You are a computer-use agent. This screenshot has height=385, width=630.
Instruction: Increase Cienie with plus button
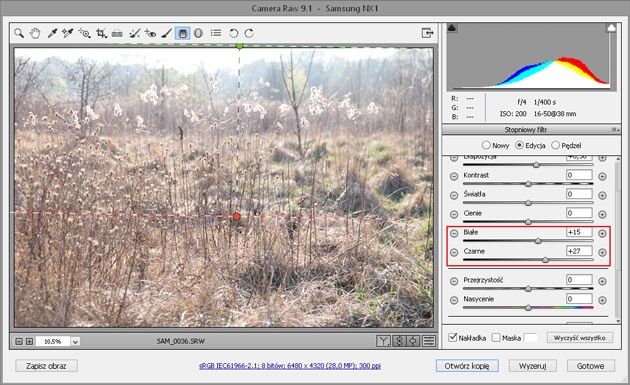click(602, 214)
